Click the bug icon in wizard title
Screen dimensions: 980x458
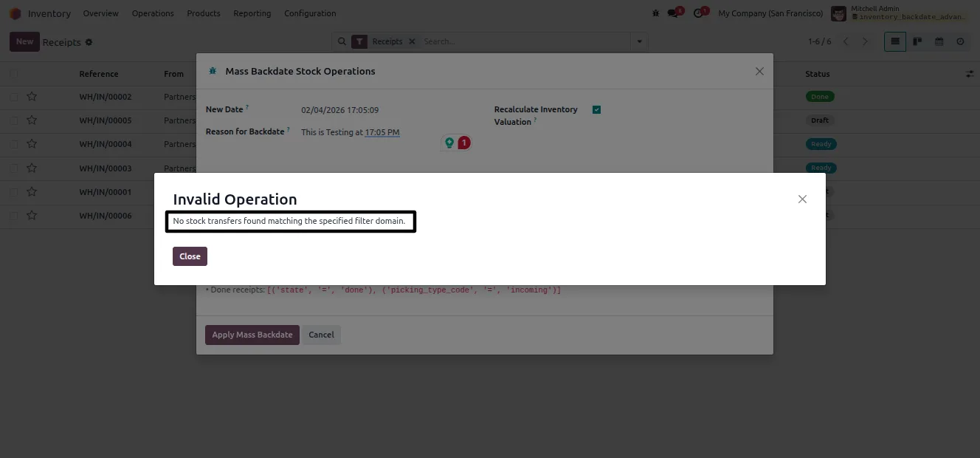[x=213, y=72]
